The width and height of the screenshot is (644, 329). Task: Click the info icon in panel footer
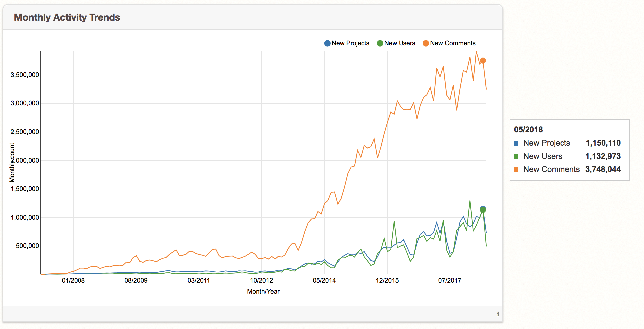click(x=498, y=314)
